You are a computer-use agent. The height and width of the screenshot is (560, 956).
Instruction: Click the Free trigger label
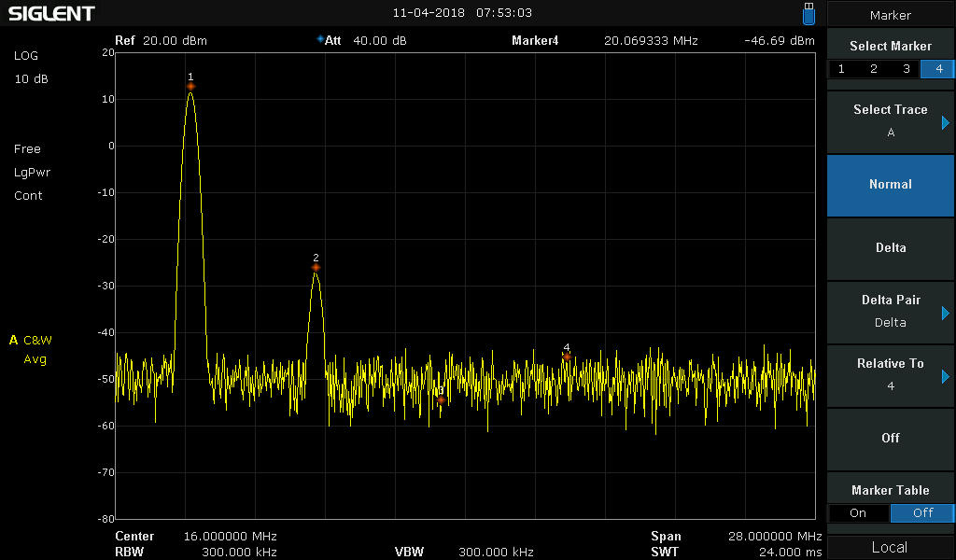click(27, 149)
